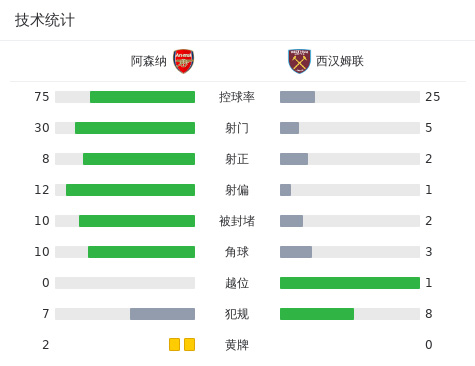The width and height of the screenshot is (475, 366).
Task: Click the 黄牌 yellow cards label
Action: coord(237,345)
